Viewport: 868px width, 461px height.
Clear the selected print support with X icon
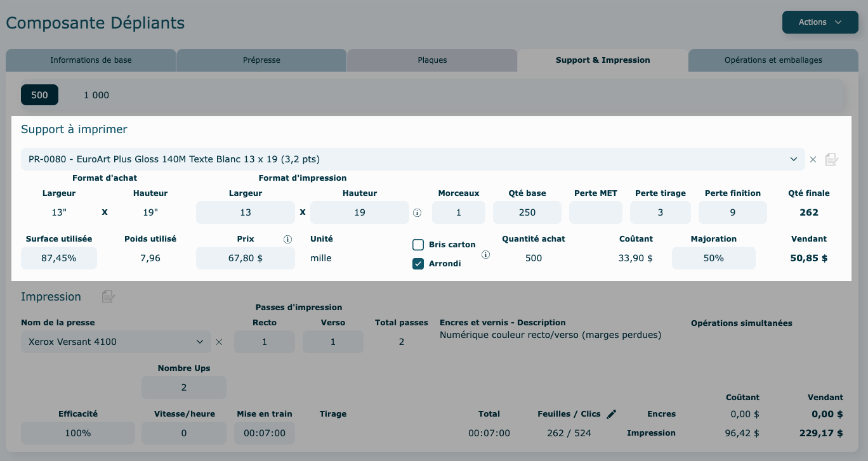[813, 159]
